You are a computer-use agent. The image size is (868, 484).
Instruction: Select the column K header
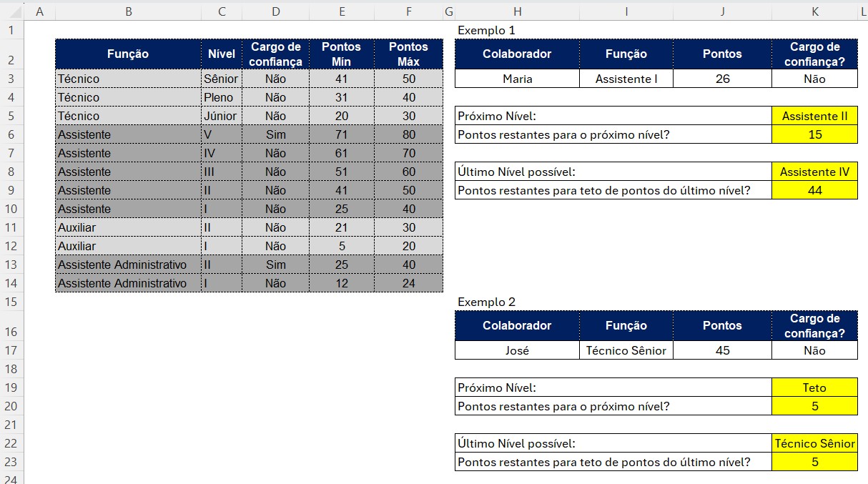point(814,11)
